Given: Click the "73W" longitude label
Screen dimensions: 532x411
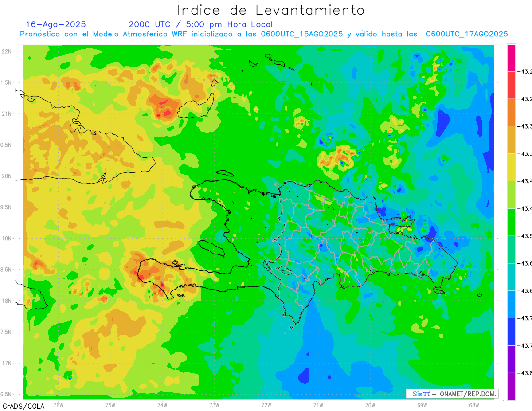Looking at the screenshot, I should coord(214,405).
